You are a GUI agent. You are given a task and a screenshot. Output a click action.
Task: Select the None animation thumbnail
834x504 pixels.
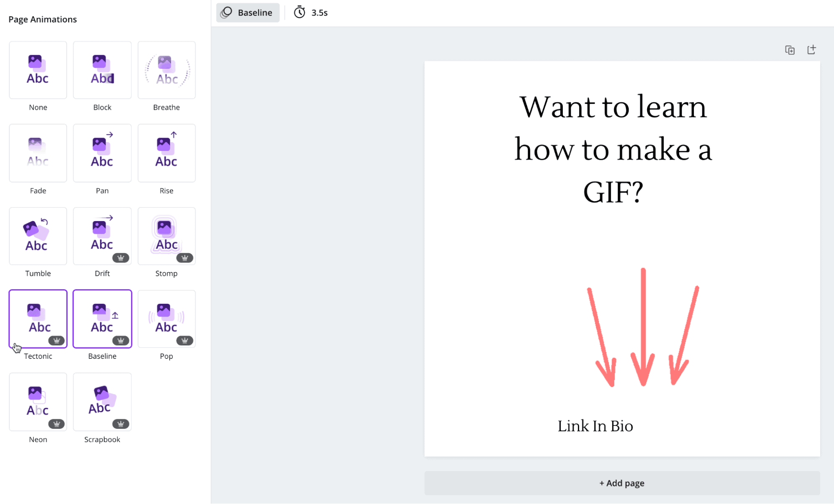[38, 70]
